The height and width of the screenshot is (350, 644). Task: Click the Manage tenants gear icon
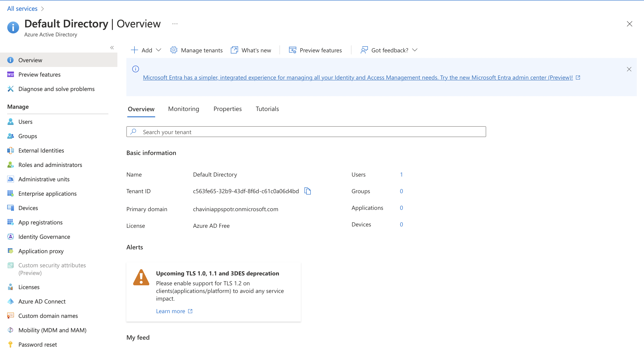[174, 50]
